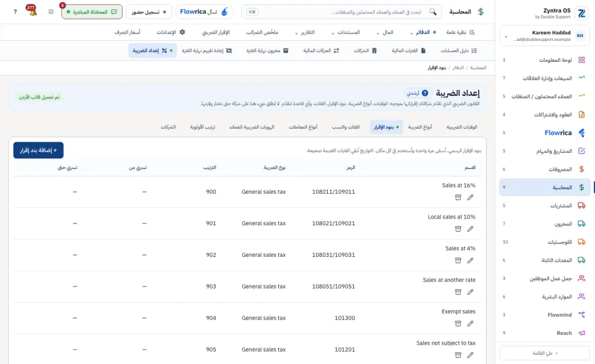Open ملخّص الضرائب menu item
The height and width of the screenshot is (364, 595).
[262, 32]
